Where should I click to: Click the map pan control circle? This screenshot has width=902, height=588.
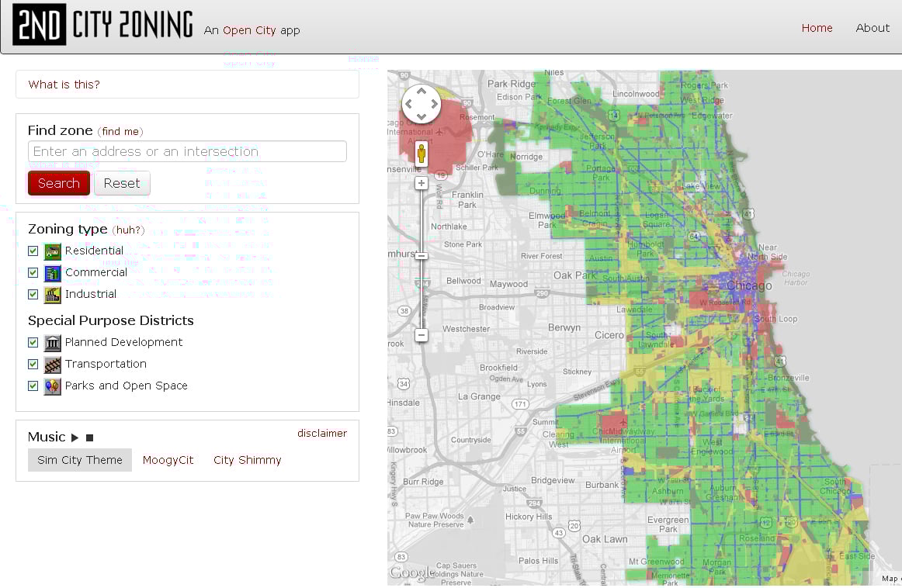pyautogui.click(x=421, y=104)
